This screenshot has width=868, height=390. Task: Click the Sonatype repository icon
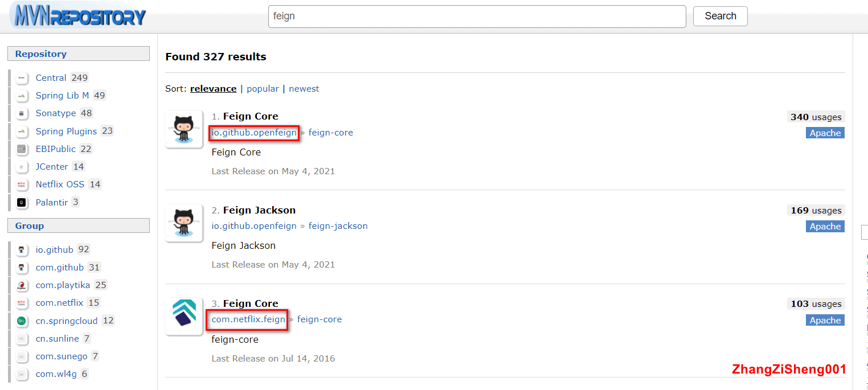click(x=22, y=113)
